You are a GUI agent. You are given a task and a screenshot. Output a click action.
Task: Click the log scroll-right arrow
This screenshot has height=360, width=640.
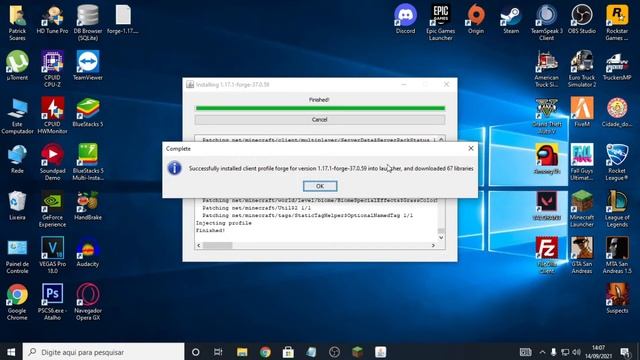(433, 245)
